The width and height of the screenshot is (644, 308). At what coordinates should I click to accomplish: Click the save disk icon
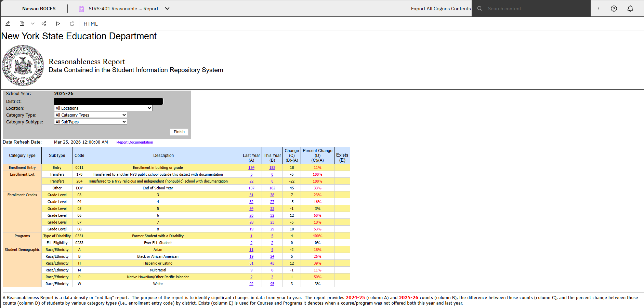click(x=22, y=24)
